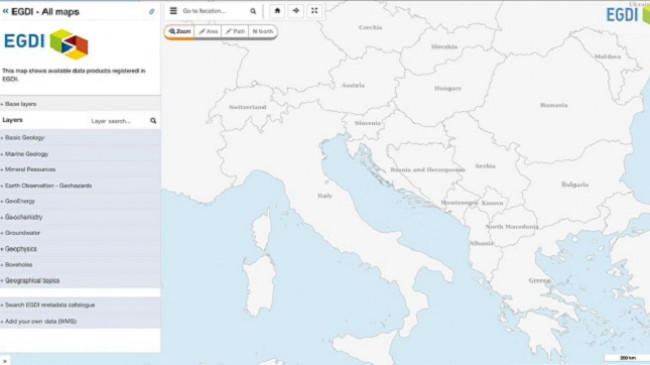Expand the Geophysics layer group
Image resolution: width=650 pixels, height=365 pixels.
pos(80,249)
